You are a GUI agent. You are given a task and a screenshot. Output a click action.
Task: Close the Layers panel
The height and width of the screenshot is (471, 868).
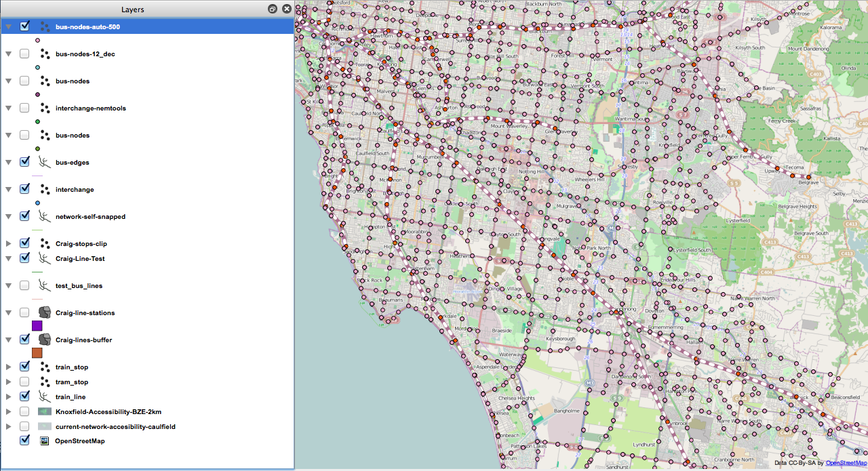click(287, 9)
